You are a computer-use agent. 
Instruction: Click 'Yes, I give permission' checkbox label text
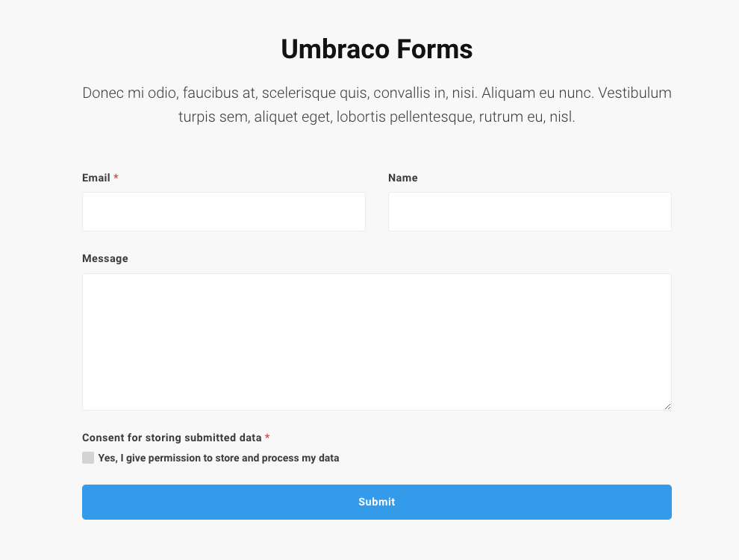tap(219, 458)
